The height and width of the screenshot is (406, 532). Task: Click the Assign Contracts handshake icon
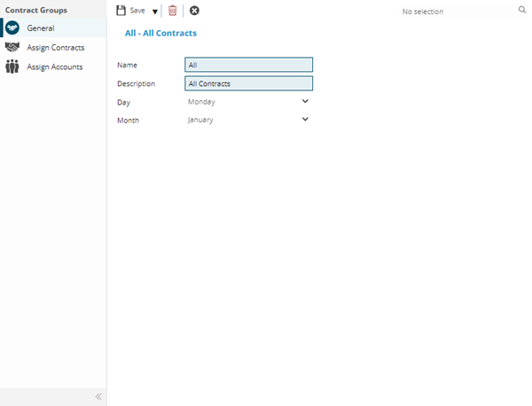[12, 47]
